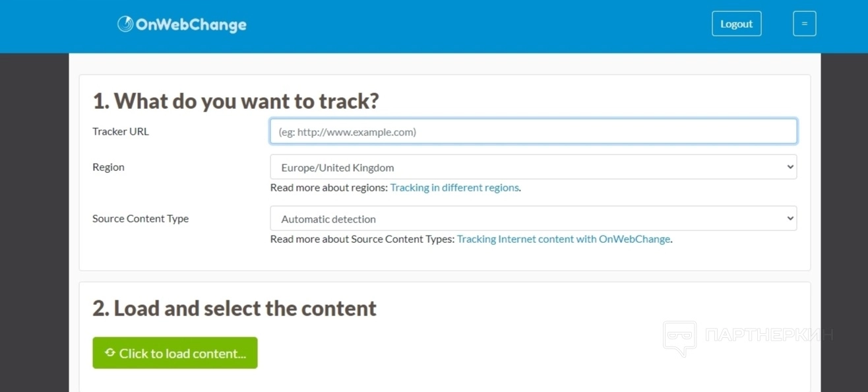This screenshot has height=392, width=868.
Task: Click the 'Source Content Type' label
Action: [140, 218]
